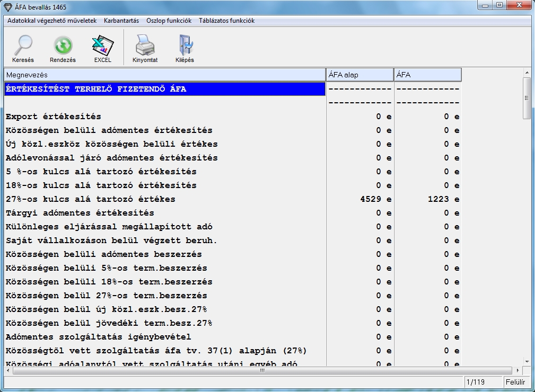Click the ÁFA alap column header
535x392 pixels.
[359, 75]
